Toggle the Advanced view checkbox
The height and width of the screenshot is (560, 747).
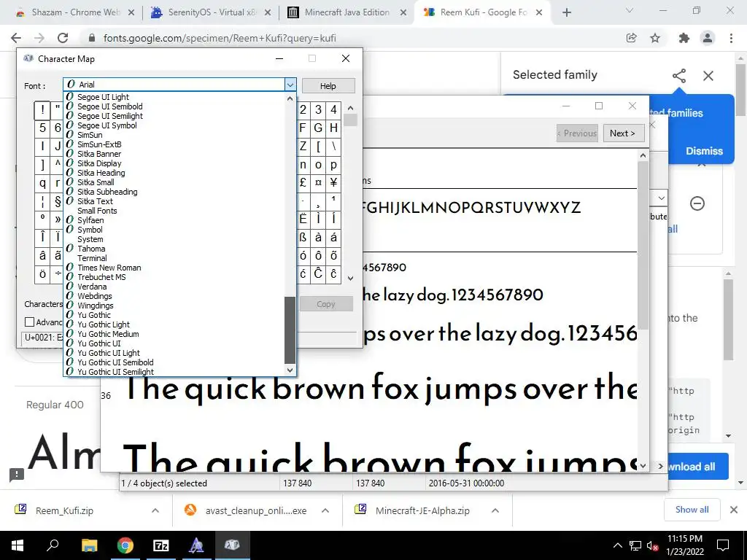(x=29, y=322)
